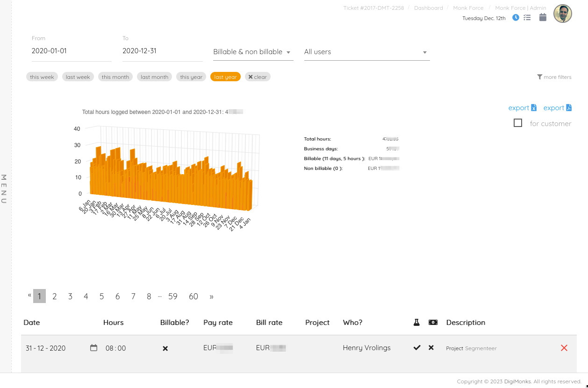Open the user profile avatar

click(563, 14)
